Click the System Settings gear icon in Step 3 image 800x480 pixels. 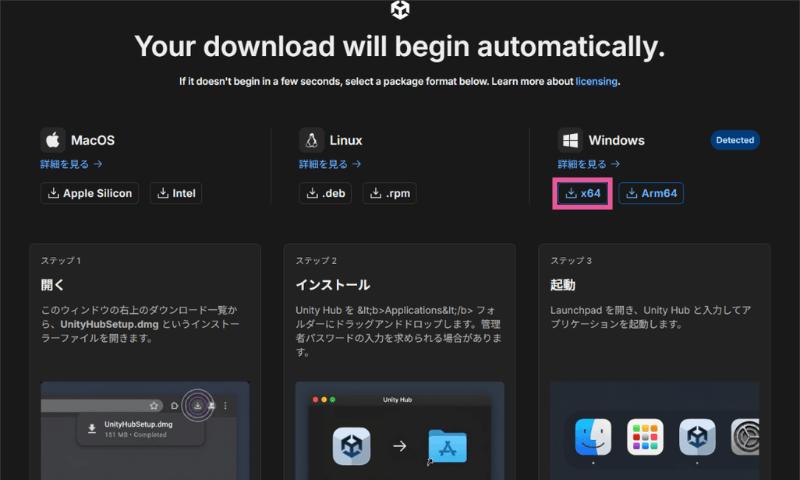pyautogui.click(x=745, y=437)
